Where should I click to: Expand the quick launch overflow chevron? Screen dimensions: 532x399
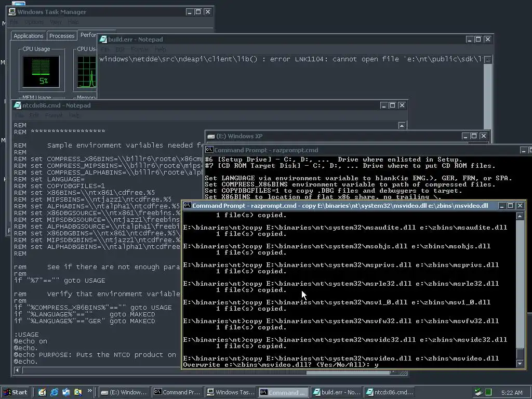coord(89,391)
